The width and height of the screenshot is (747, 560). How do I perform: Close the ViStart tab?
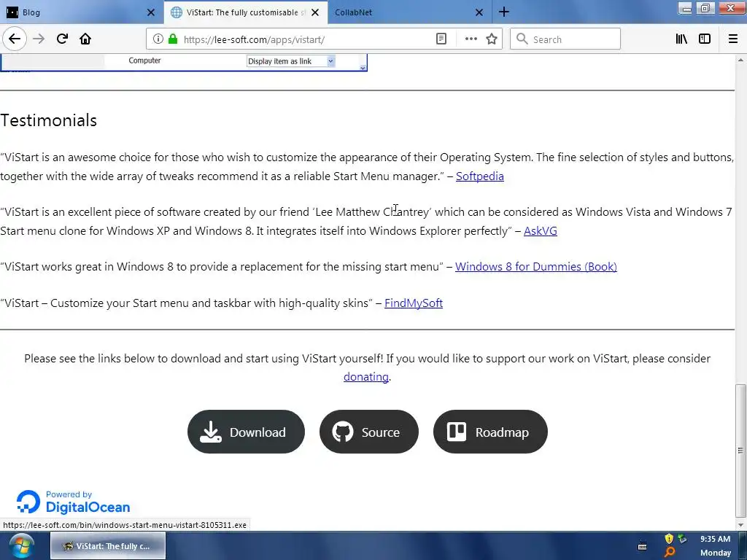click(315, 12)
